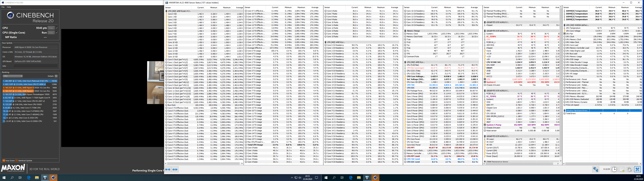Click the partial render preview in Cinebench

[155, 82]
